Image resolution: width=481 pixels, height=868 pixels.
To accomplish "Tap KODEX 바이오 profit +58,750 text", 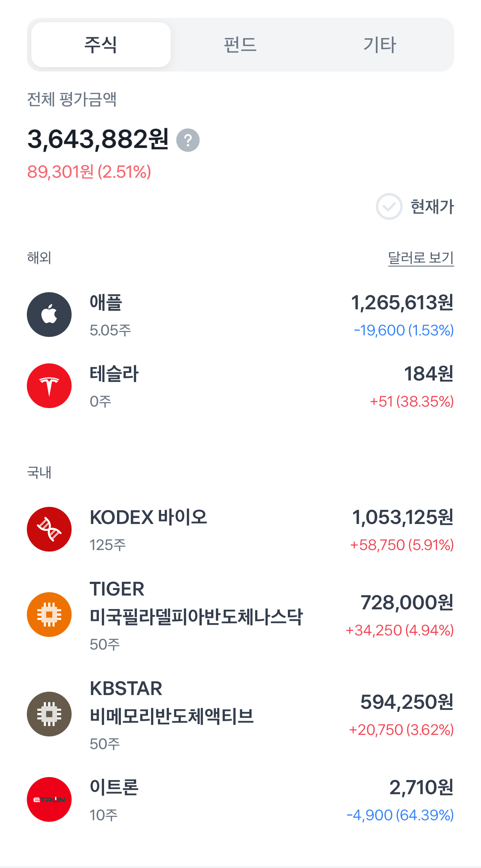I will coord(377,545).
